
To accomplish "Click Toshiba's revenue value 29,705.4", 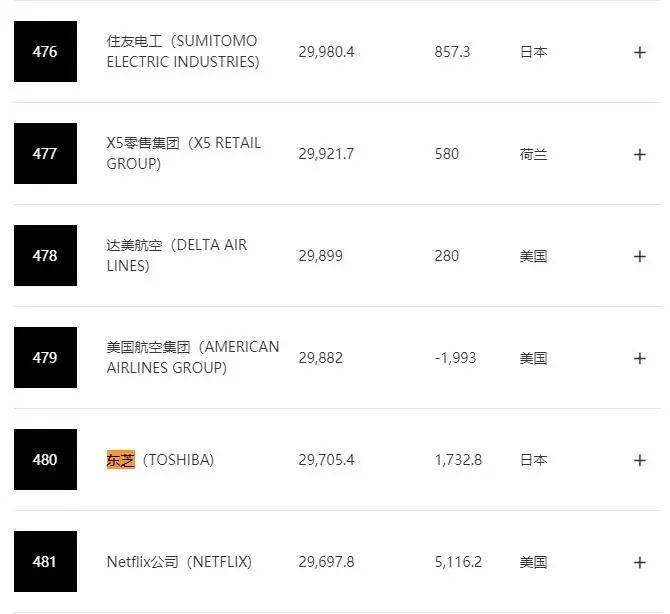I will pyautogui.click(x=326, y=460).
